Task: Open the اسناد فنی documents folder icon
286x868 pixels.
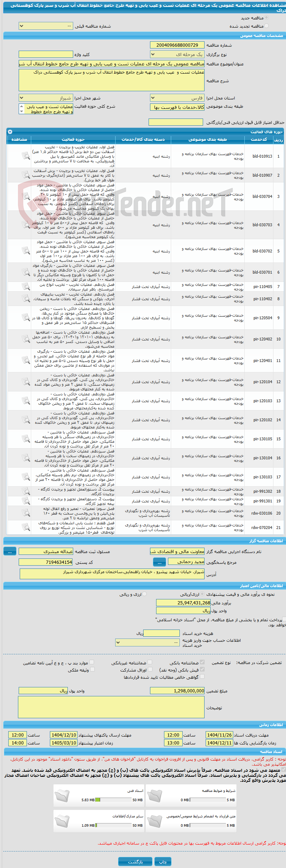Action: [x=62, y=795]
